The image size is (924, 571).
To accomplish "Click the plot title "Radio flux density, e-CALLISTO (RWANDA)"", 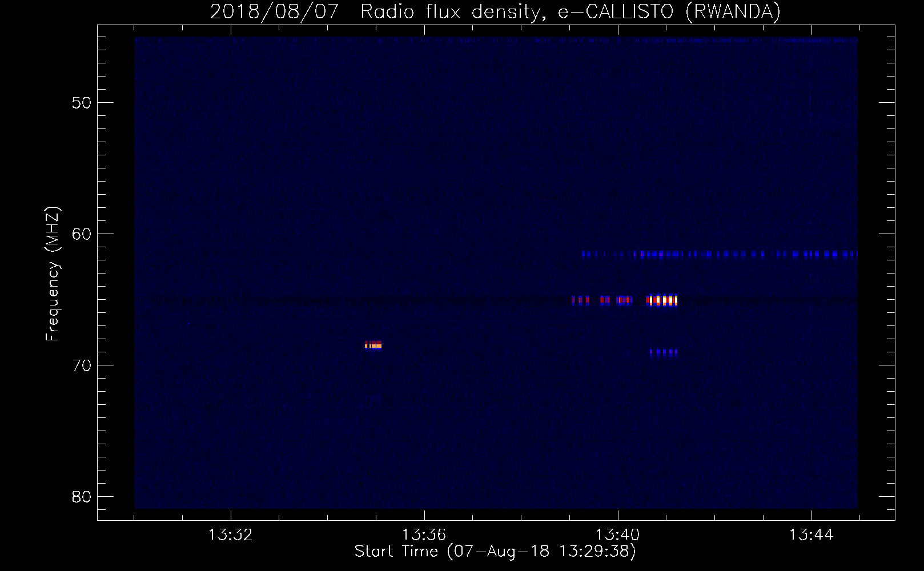I will (571, 11).
